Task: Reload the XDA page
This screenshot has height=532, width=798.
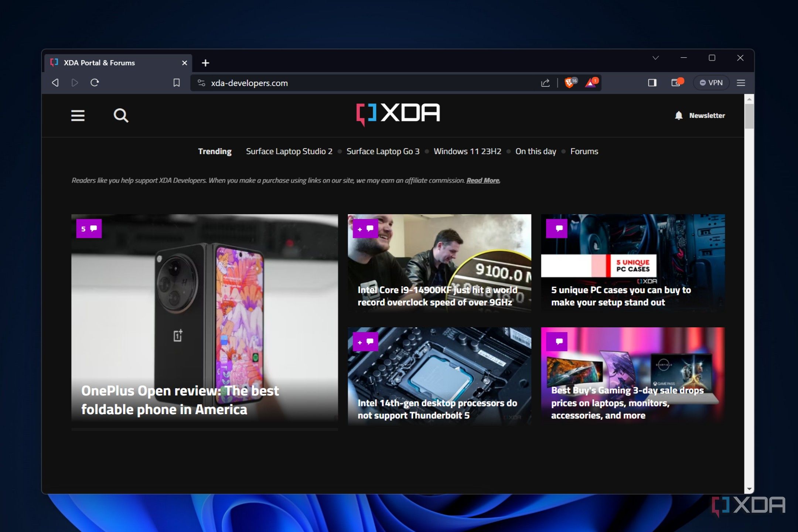Action: [95, 82]
